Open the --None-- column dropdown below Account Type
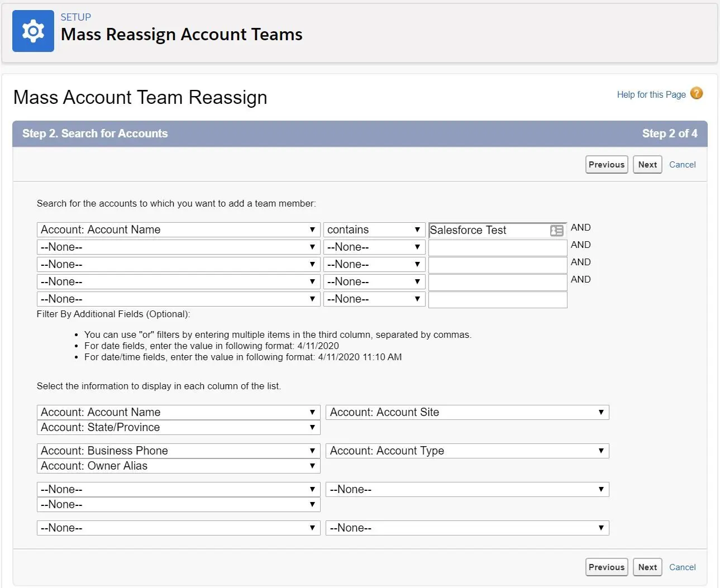Image resolution: width=720 pixels, height=588 pixels. [468, 490]
